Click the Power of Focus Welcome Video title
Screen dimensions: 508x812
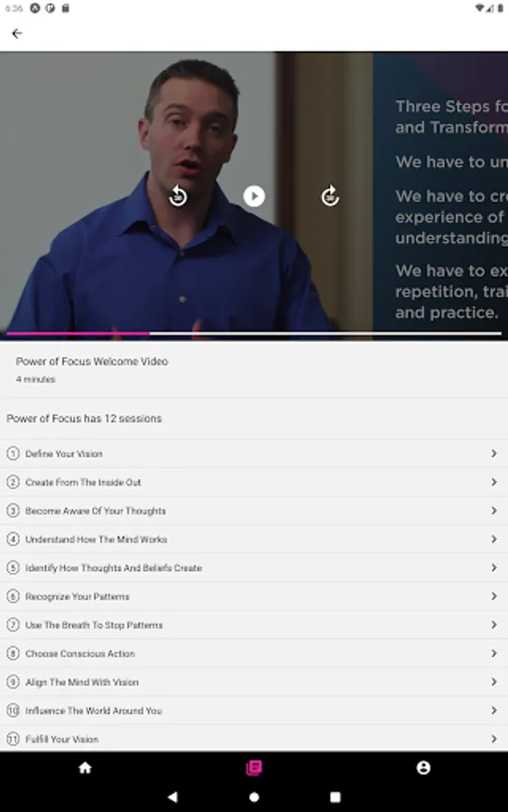pos(92,362)
